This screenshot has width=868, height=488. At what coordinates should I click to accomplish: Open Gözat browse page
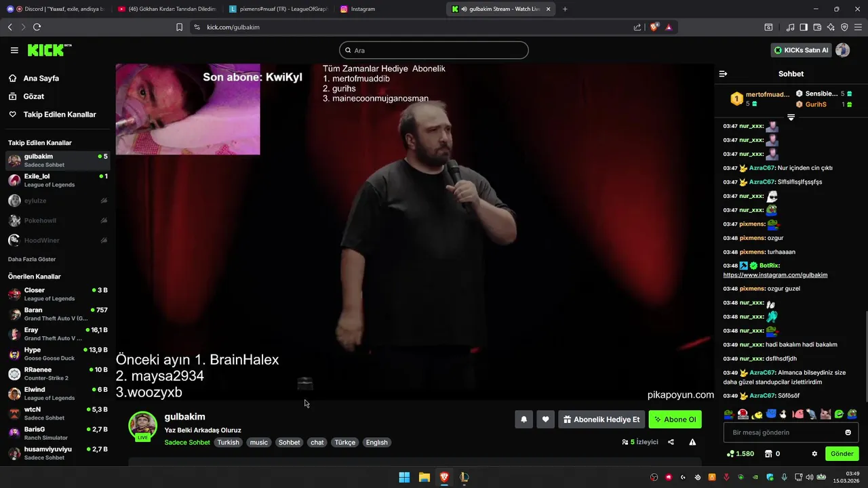point(34,96)
